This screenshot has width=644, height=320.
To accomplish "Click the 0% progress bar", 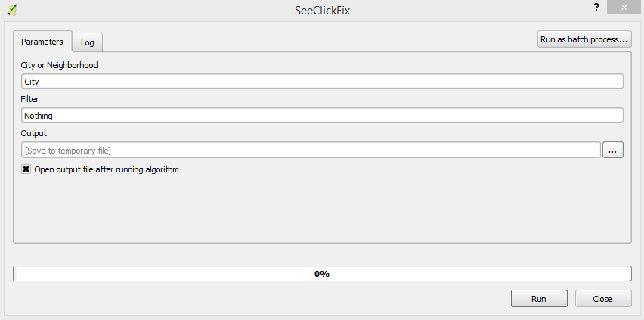I will 322,274.
